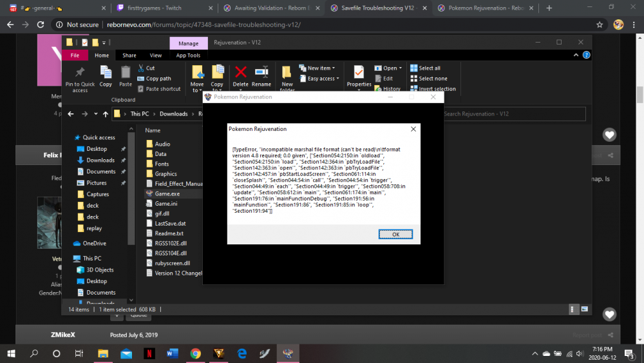Click OK in the Pokemon Rejuvenation error dialog
The width and height of the screenshot is (644, 363).
click(x=395, y=234)
